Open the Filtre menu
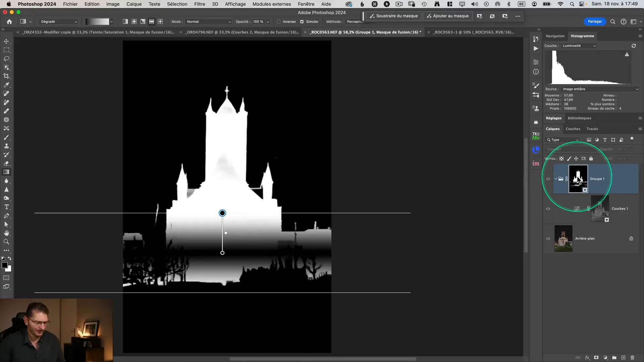The height and width of the screenshot is (362, 644). click(x=200, y=4)
